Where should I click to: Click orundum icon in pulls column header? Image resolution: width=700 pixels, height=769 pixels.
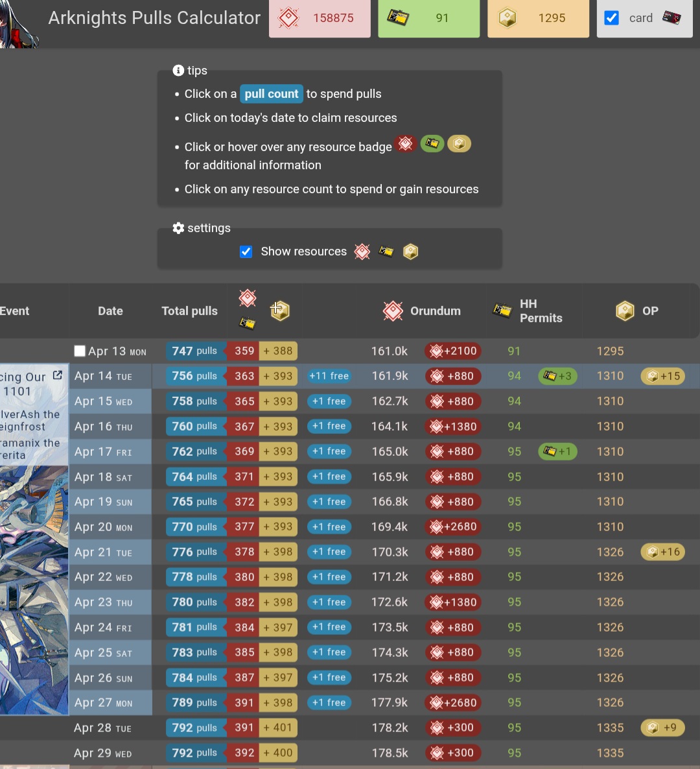pos(248,298)
